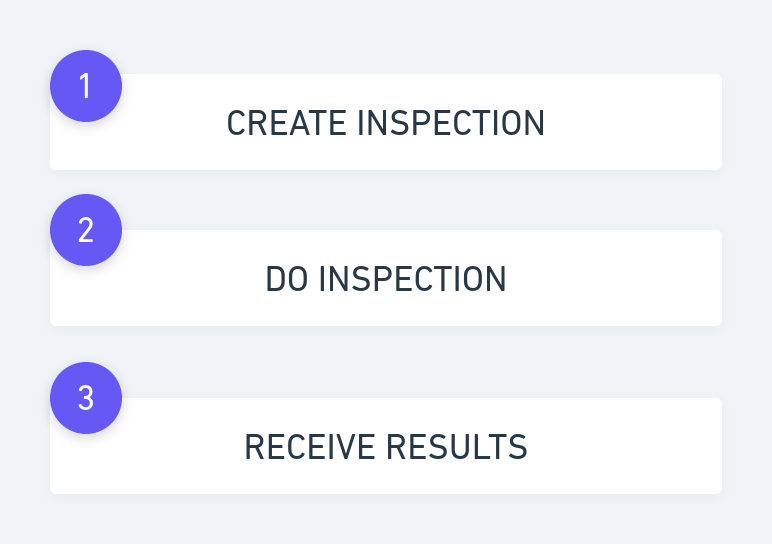Tap the circular badge numbered 3
Image resolution: width=772 pixels, height=544 pixels.
click(x=86, y=398)
